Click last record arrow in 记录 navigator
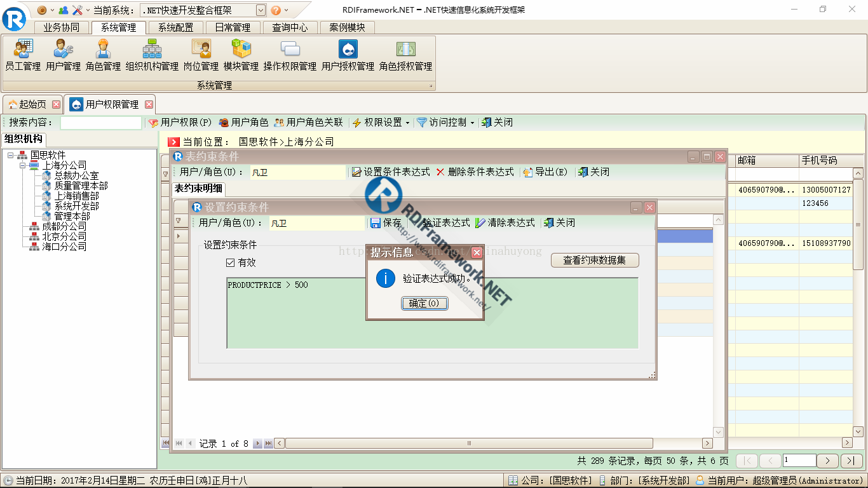 268,444
